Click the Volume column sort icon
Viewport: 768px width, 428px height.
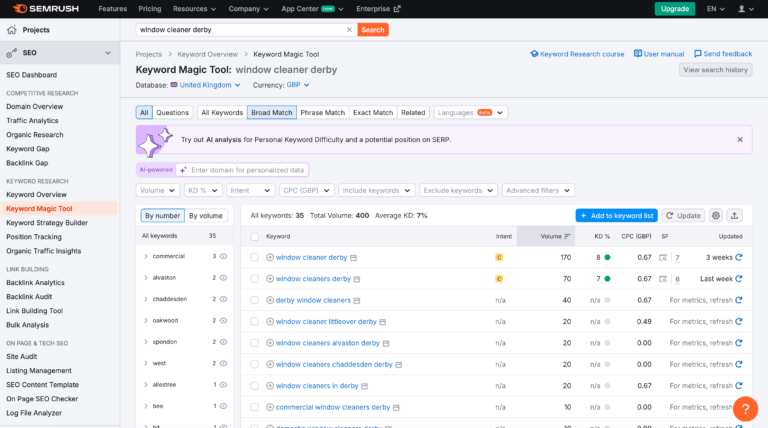tap(567, 237)
